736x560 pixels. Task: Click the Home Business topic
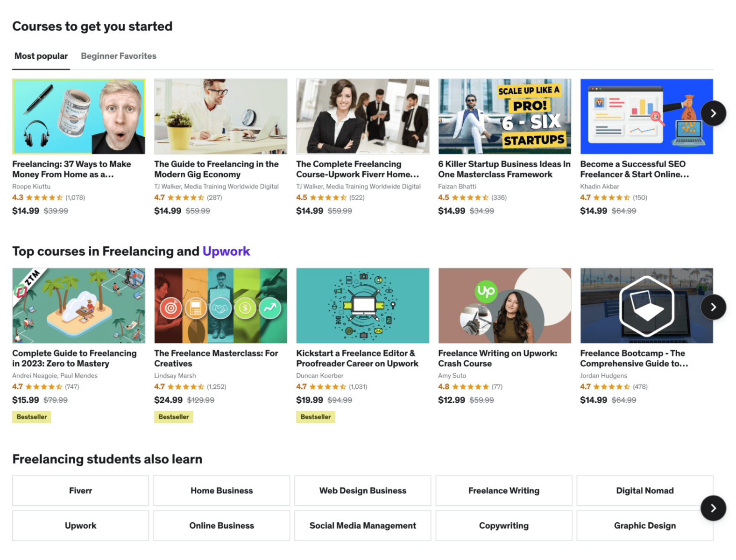(x=221, y=490)
